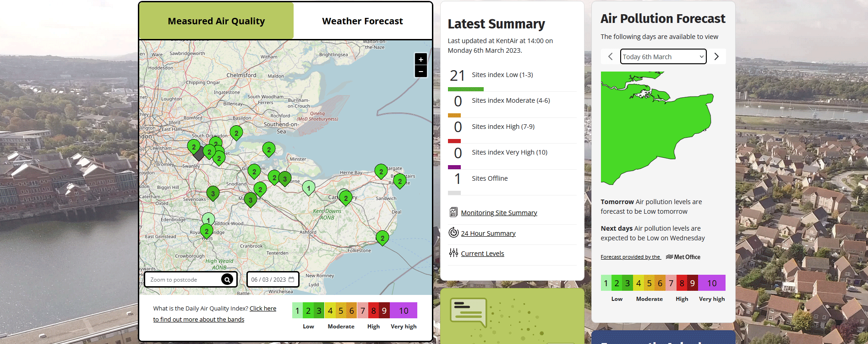Select the marker at Margate
The image size is (868, 344).
coord(381,172)
